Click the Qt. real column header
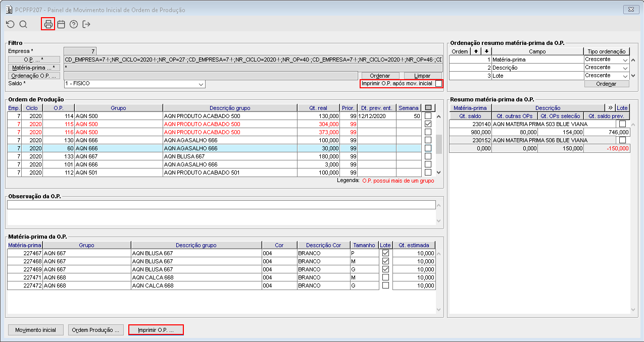 [318, 108]
